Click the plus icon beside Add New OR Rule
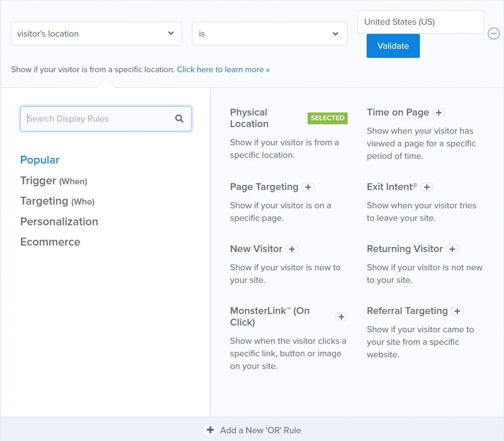The image size is (504, 441). [x=210, y=430]
